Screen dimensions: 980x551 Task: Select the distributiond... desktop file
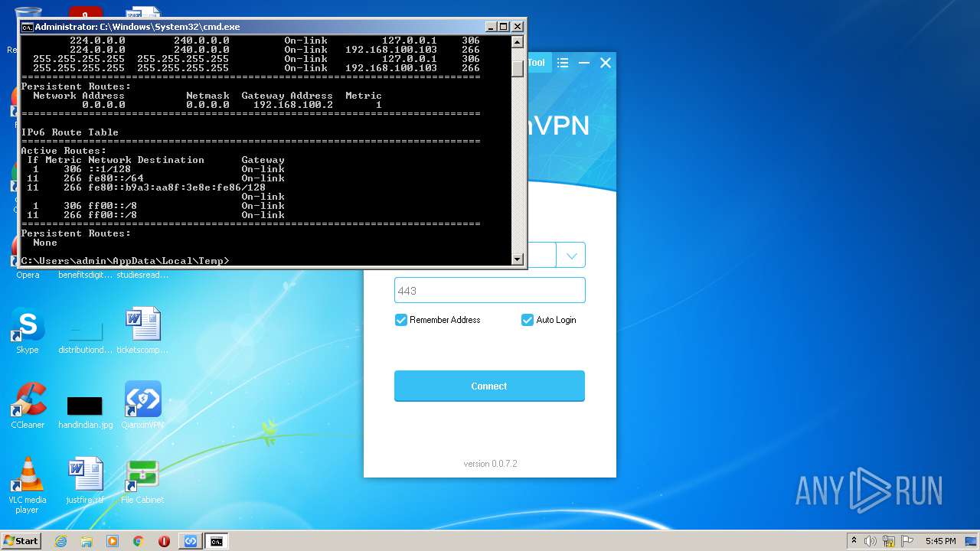(85, 337)
